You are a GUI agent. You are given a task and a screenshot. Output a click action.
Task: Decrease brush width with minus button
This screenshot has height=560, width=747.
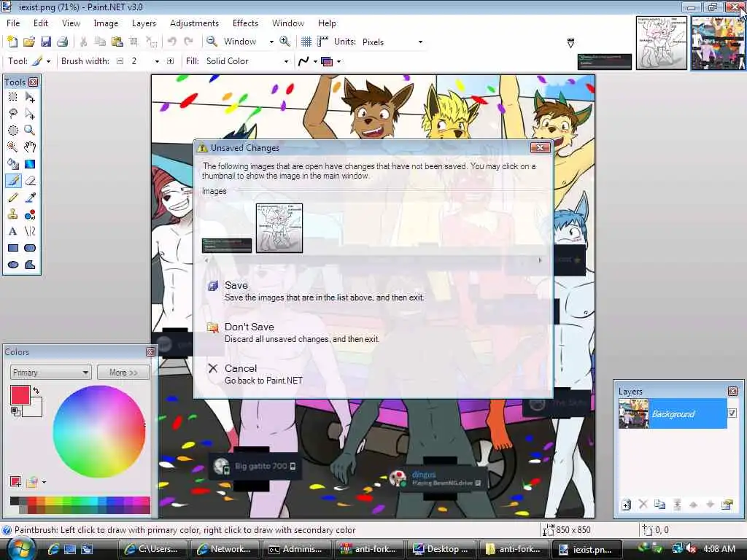pyautogui.click(x=120, y=61)
